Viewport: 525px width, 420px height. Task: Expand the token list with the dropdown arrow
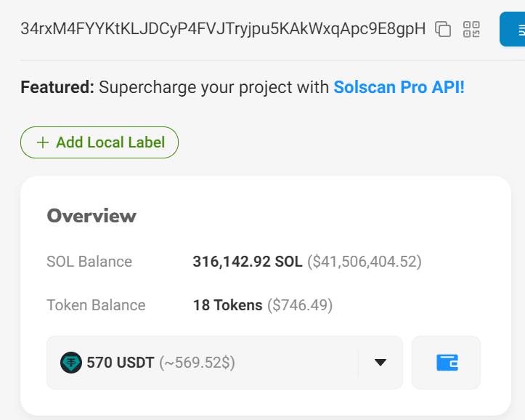[x=380, y=362]
